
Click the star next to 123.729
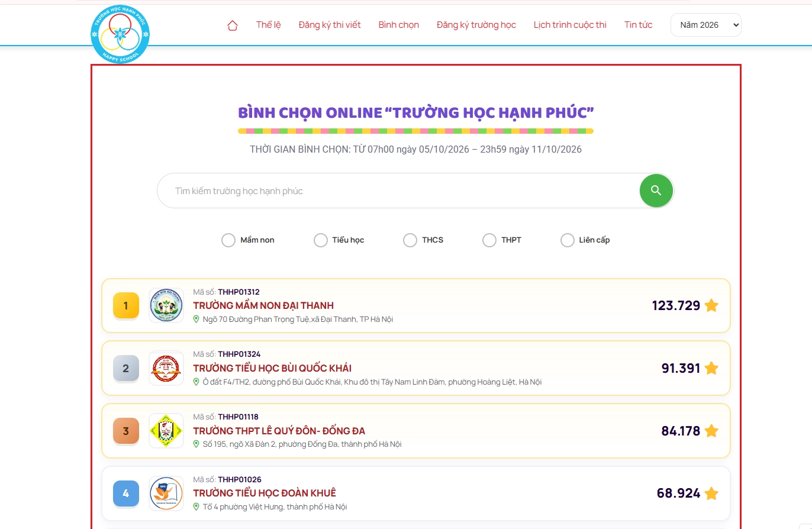(x=711, y=306)
